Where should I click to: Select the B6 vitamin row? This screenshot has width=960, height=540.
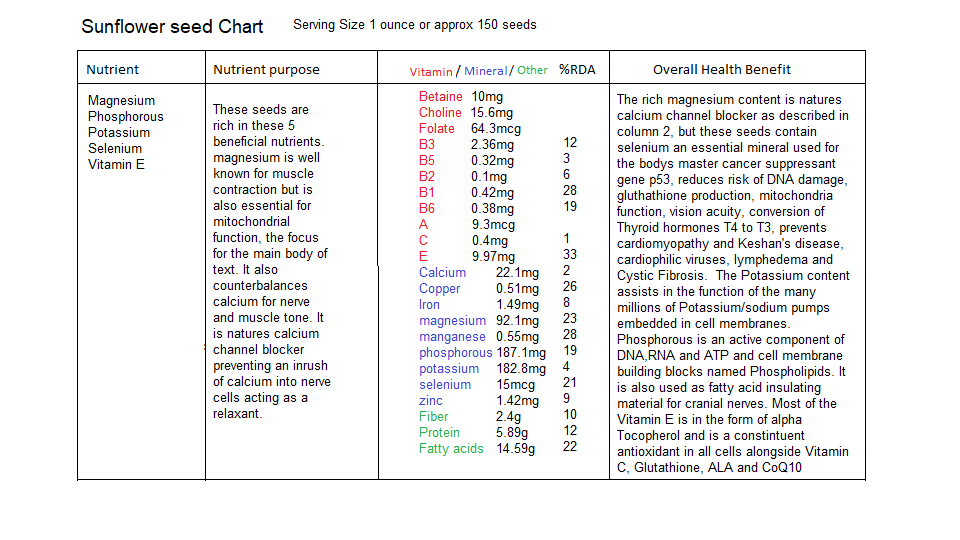tap(498, 208)
